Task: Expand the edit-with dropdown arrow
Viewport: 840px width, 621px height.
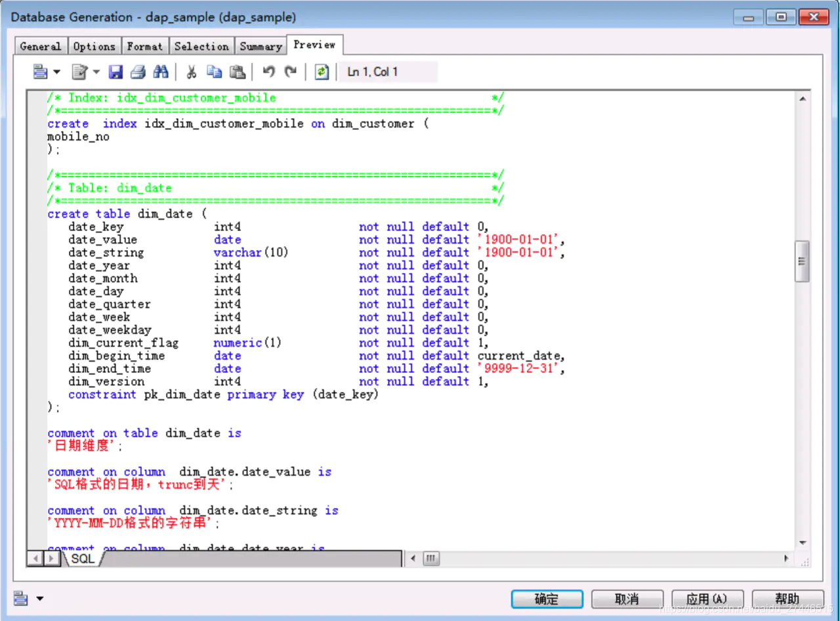Action: [96, 72]
